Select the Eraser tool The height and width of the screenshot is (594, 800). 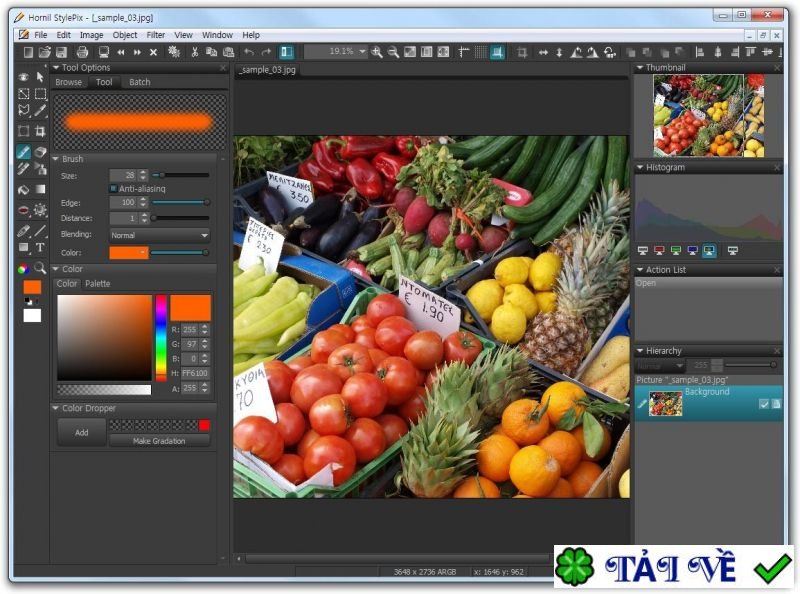(x=40, y=152)
